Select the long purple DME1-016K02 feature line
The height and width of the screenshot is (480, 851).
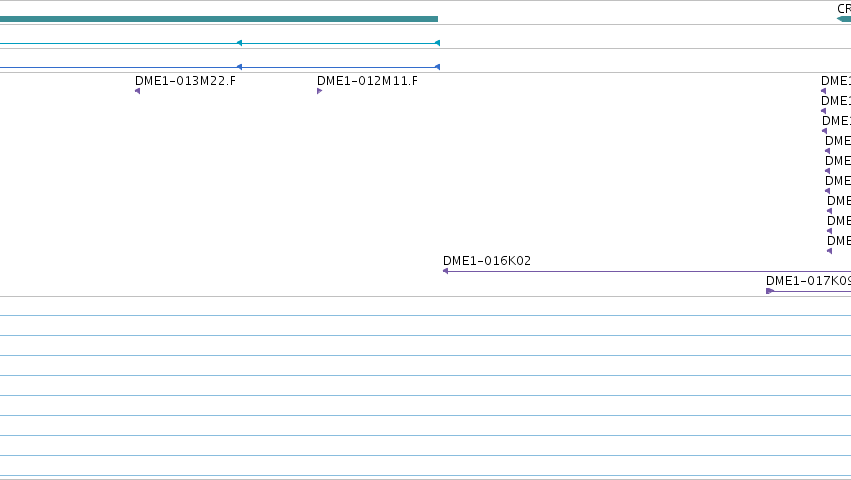[647, 271]
